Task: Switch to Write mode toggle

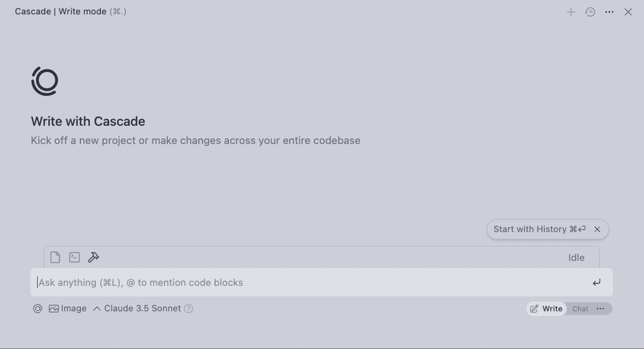Action: (546, 309)
